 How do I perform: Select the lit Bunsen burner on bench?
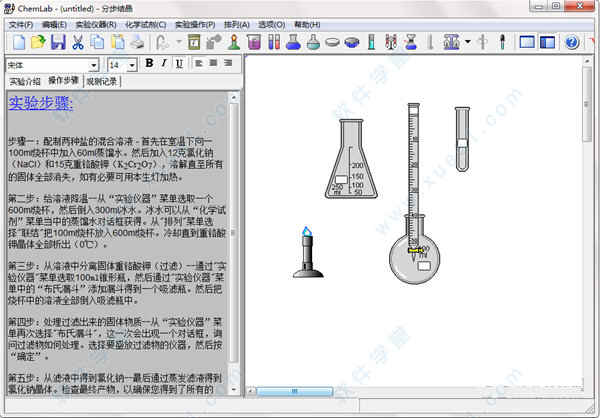308,252
